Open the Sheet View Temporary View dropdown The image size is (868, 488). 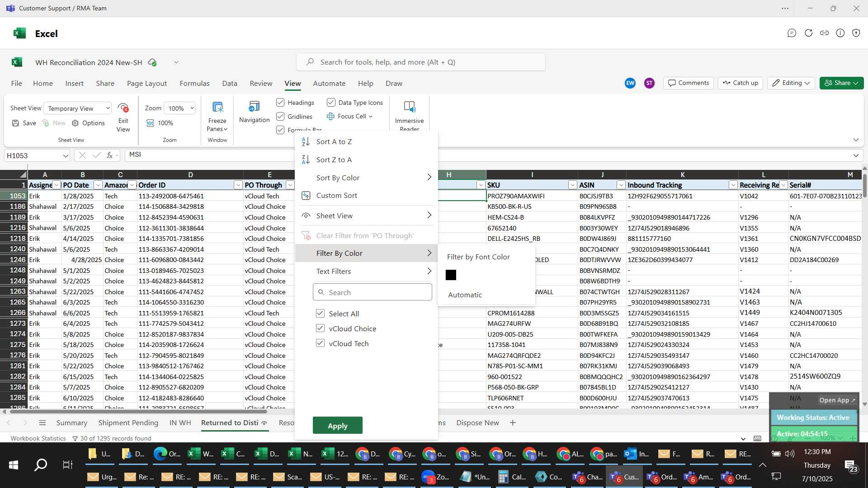(78, 108)
